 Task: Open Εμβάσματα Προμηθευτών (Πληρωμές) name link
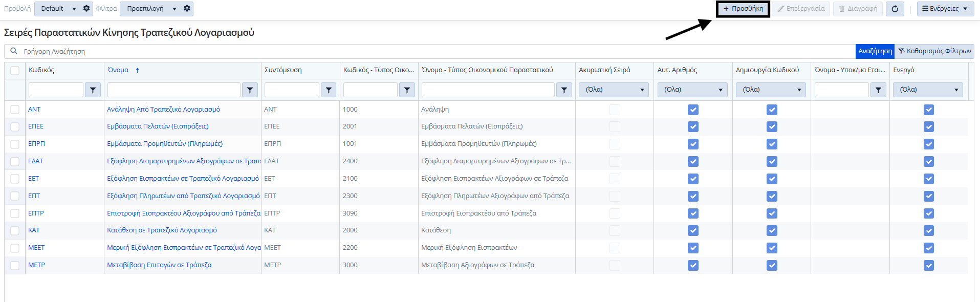[165, 144]
